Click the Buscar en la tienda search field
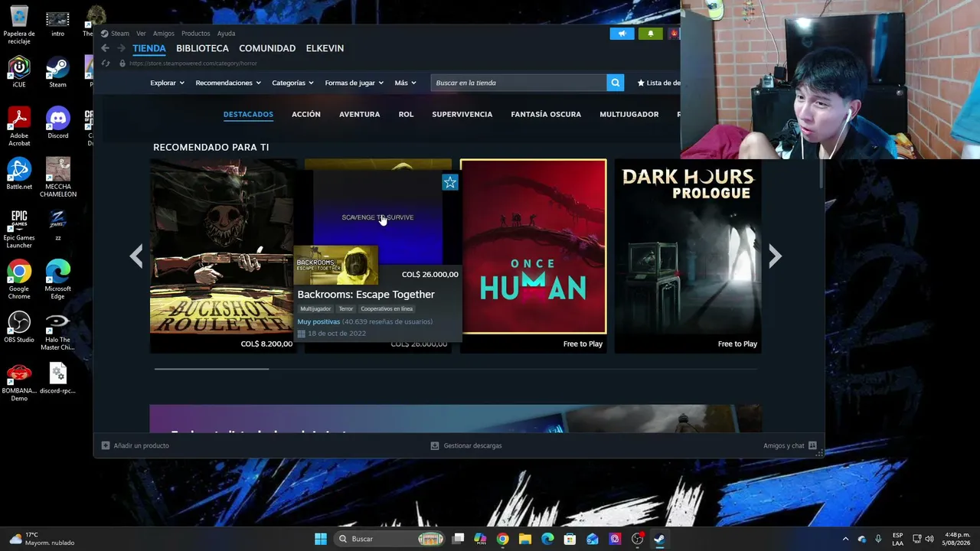Screen dimensions: 980x551 click(518, 83)
